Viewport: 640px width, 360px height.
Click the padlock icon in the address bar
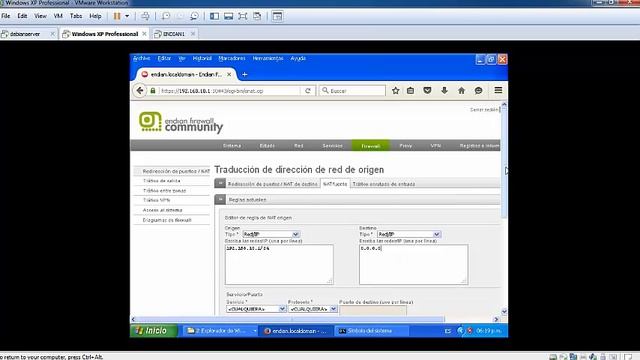pyautogui.click(x=153, y=91)
